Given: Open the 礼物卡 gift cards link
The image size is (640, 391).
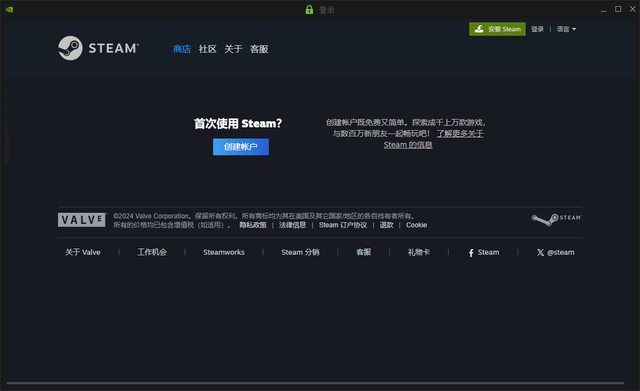Looking at the screenshot, I should click(418, 252).
